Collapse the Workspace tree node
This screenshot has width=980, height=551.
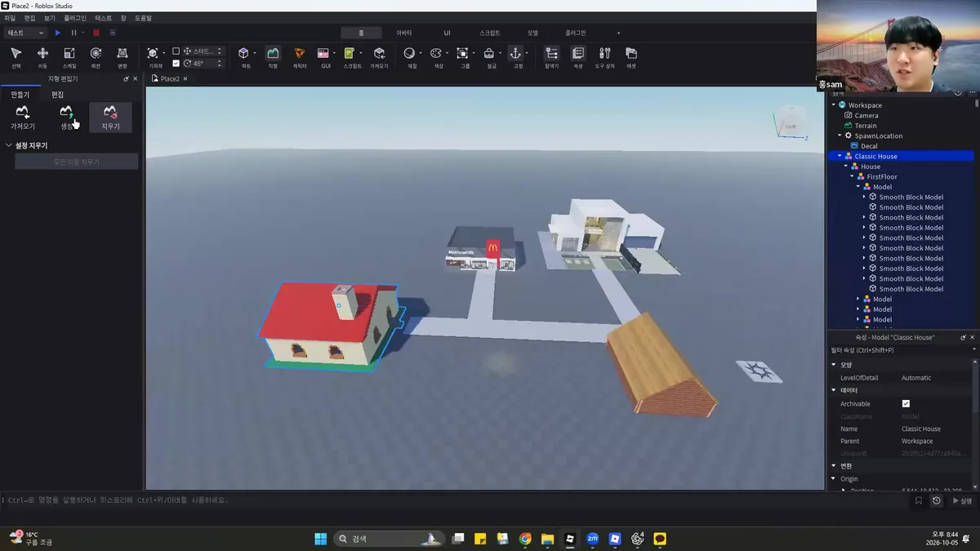[x=834, y=105]
